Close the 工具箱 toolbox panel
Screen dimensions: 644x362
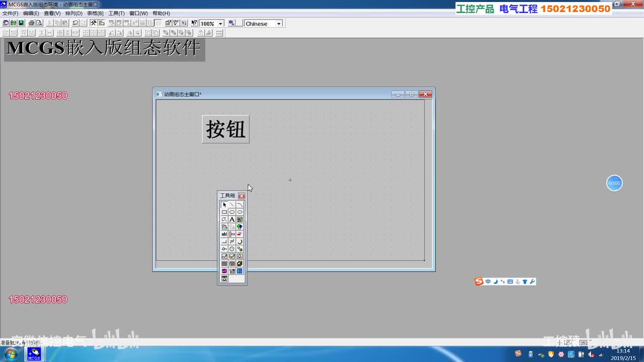pos(242,196)
